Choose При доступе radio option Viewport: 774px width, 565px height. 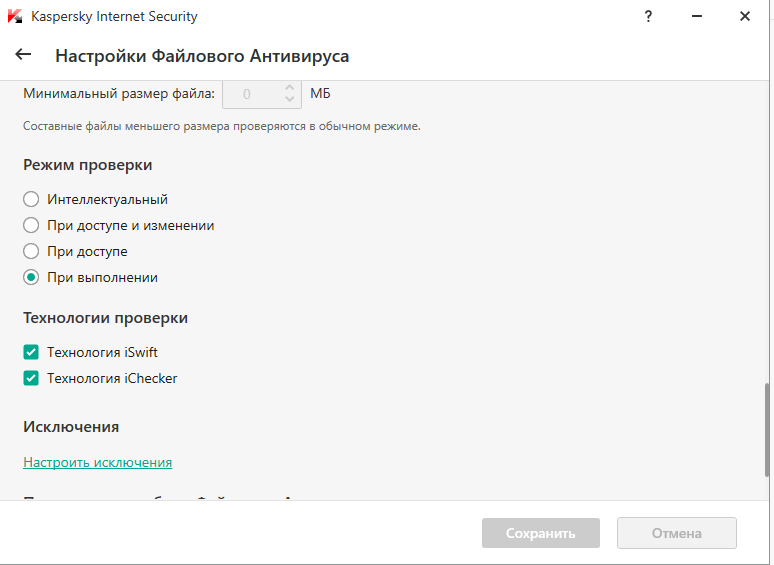click(x=31, y=251)
